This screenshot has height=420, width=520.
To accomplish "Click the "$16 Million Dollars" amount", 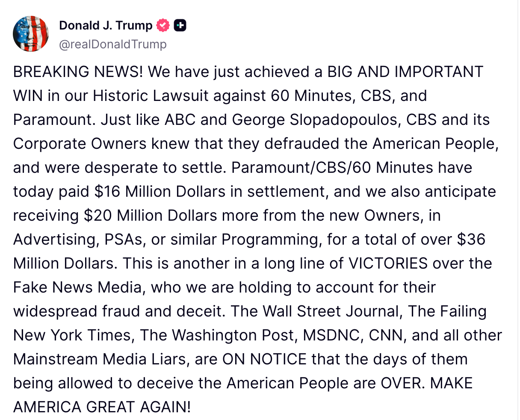I will (160, 192).
